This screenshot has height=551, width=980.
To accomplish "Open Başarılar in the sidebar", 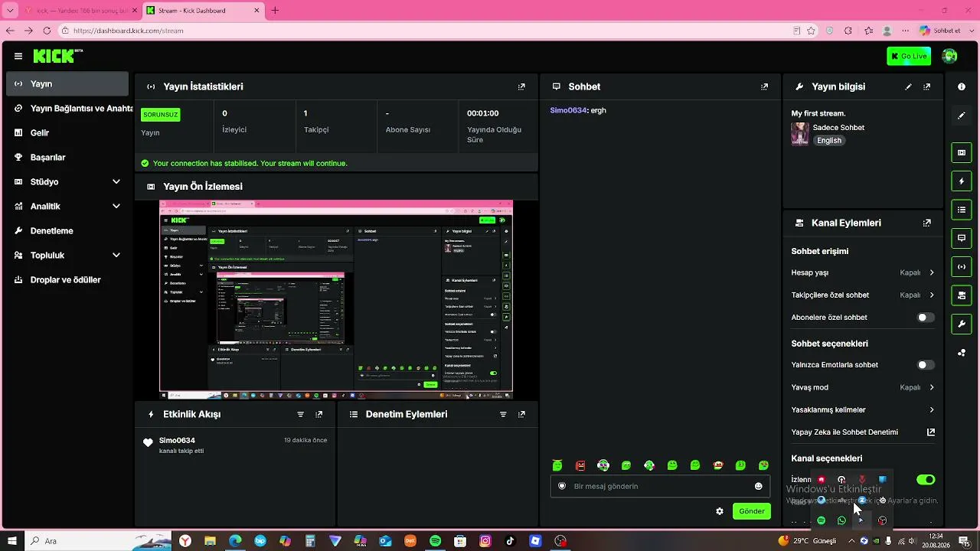I will (x=67, y=158).
